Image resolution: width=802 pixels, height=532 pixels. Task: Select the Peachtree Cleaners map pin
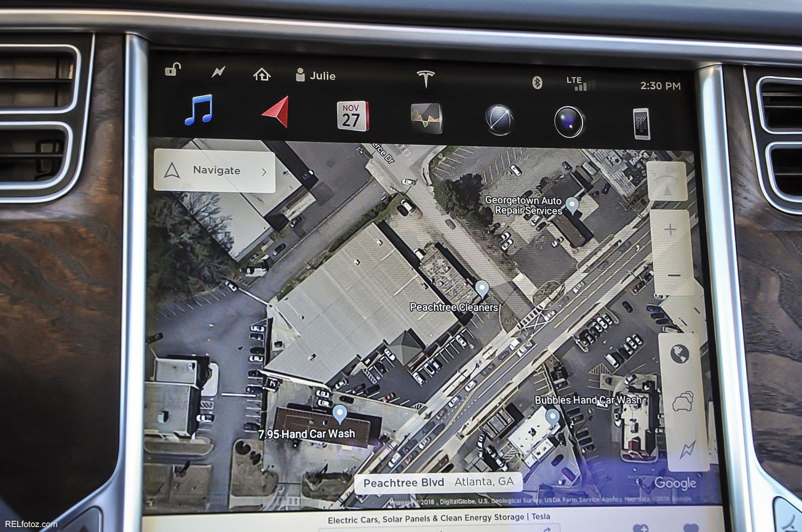[x=482, y=289]
